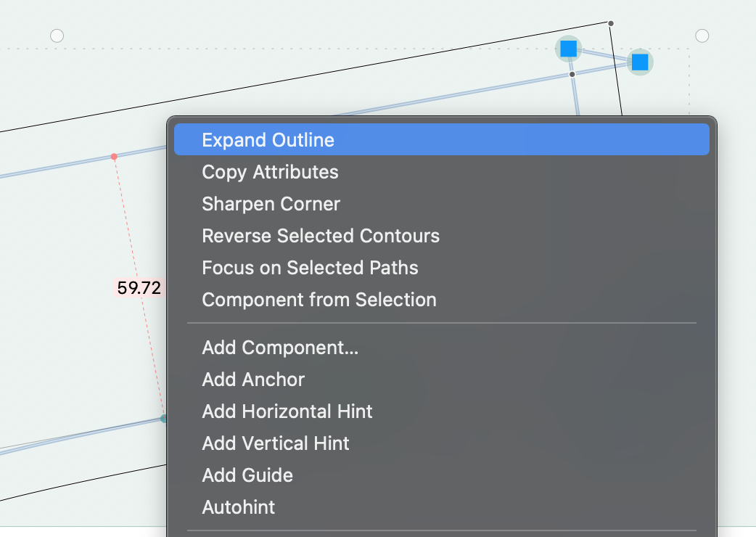Run Autohint from the context menu
The image size is (756, 537).
coord(239,507)
